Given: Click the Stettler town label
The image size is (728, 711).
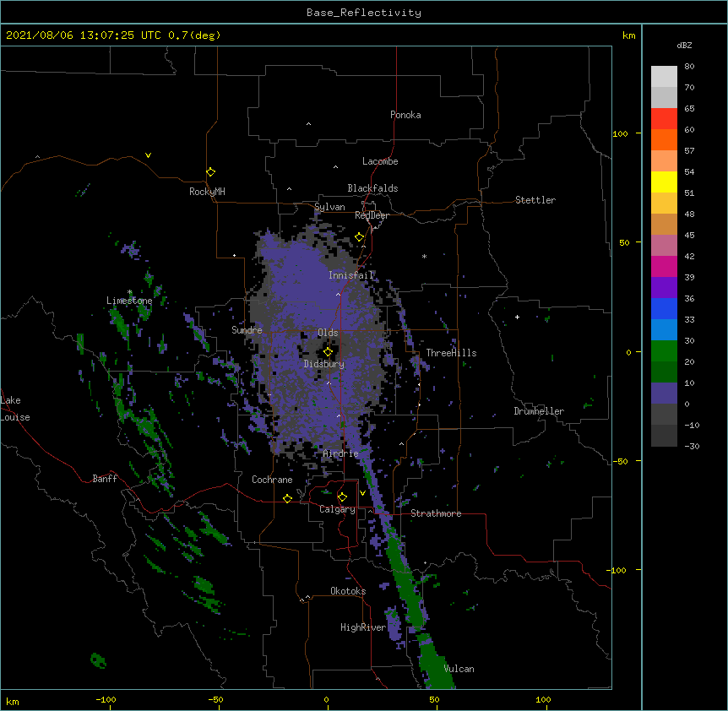Looking at the screenshot, I should (x=535, y=200).
